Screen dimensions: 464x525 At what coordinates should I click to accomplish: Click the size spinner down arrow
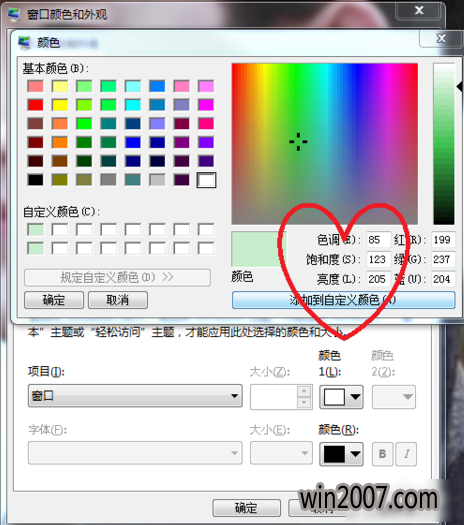pos(304,402)
